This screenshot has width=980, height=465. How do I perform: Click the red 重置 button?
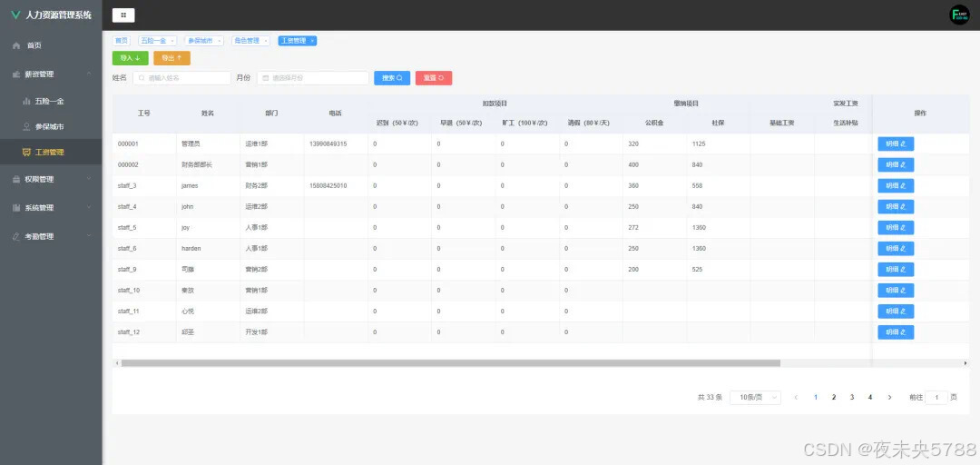click(434, 78)
